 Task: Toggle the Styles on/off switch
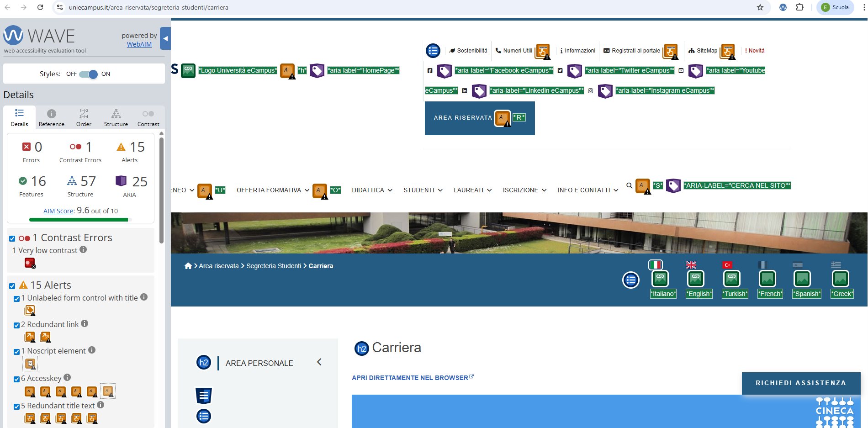pos(88,74)
